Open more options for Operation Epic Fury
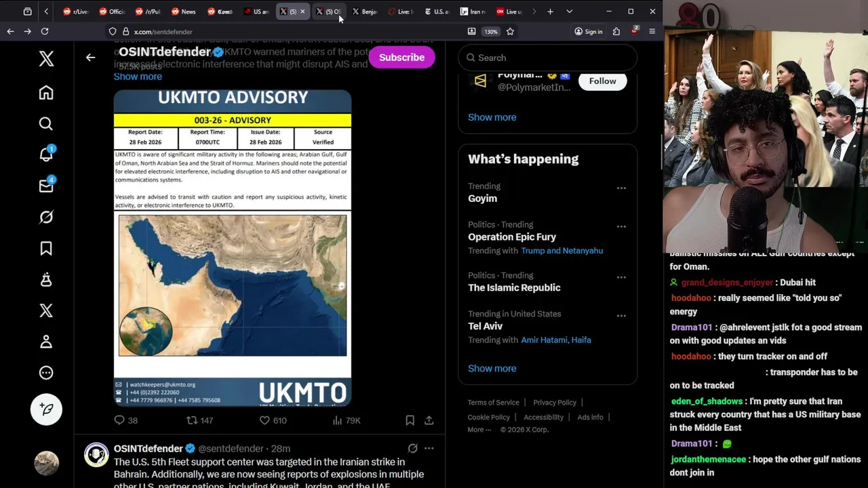The image size is (868, 488). (621, 226)
